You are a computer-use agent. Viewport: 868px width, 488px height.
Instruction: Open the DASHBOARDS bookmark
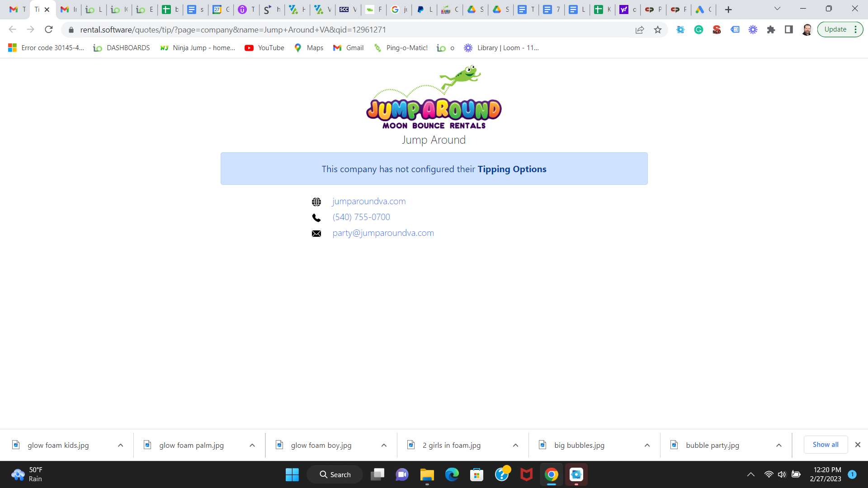pos(122,48)
